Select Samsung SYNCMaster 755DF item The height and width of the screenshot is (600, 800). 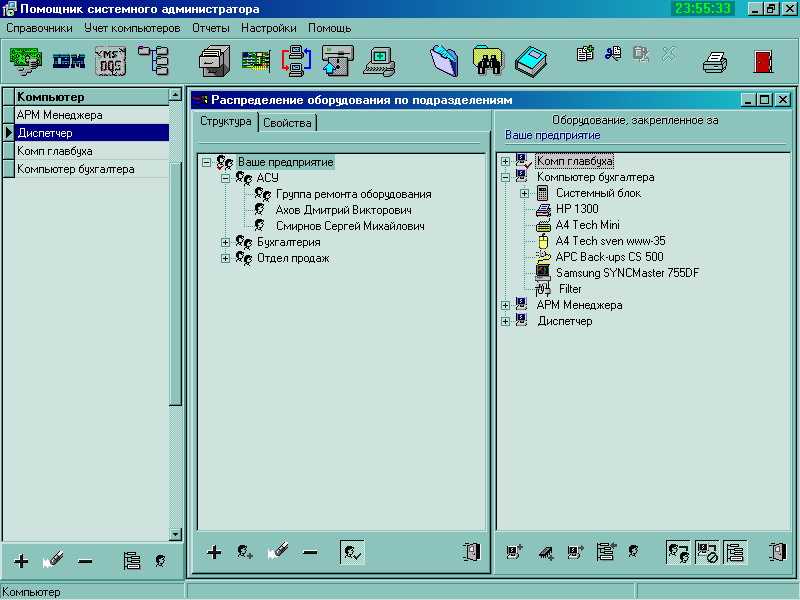click(627, 273)
